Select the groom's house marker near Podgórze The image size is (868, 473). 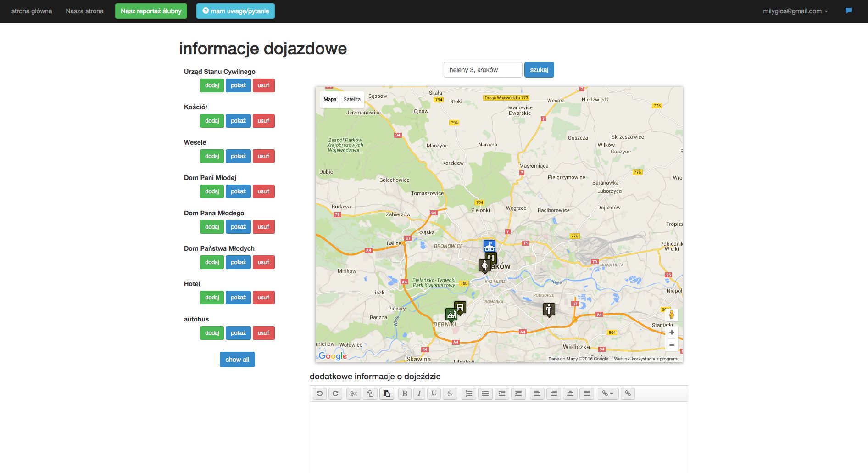pyautogui.click(x=549, y=310)
